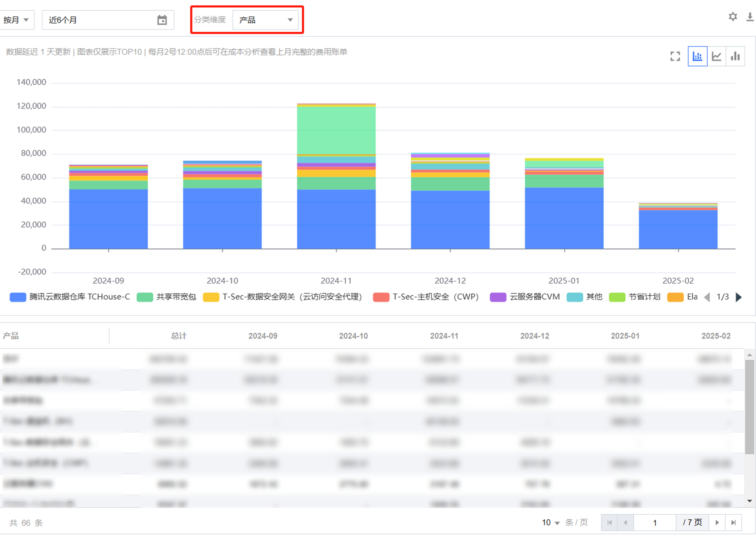Click the 腾讯云数据仓库 TCHouse-C blue swatch
This screenshot has height=538, width=756.
18,297
